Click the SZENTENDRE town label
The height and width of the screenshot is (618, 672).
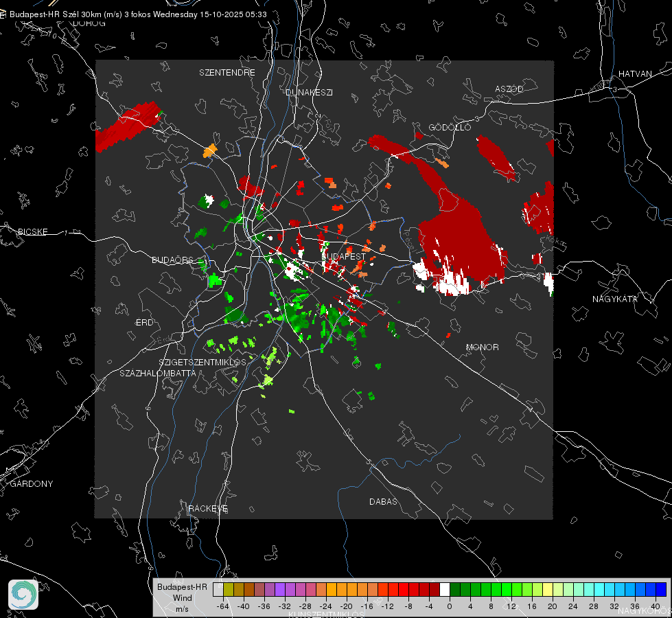[227, 73]
